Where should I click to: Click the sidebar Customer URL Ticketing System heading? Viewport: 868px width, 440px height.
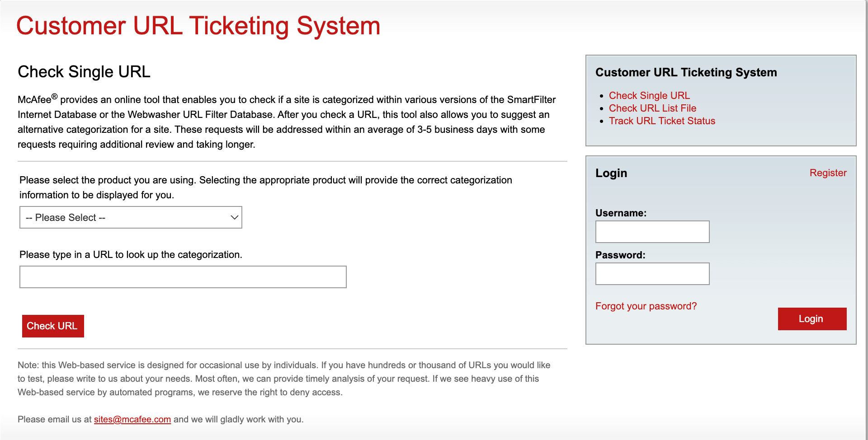[x=686, y=73]
